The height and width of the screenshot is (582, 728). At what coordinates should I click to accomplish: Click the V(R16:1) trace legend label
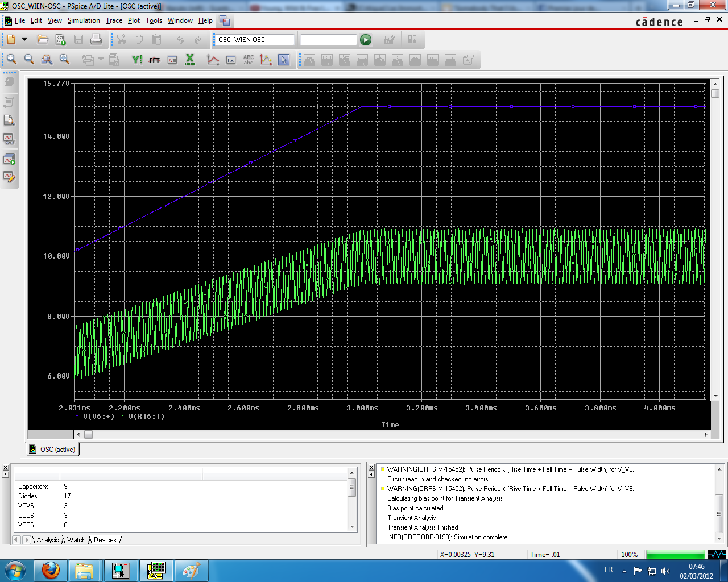(x=146, y=417)
